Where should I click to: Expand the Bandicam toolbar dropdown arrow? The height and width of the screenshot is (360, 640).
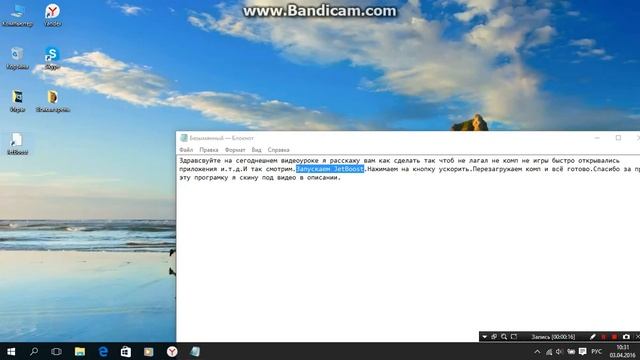pos(484,337)
